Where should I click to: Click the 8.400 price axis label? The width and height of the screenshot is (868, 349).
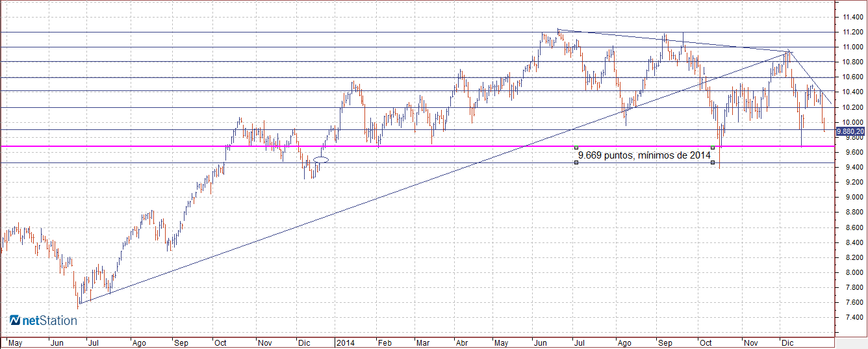[855, 242]
